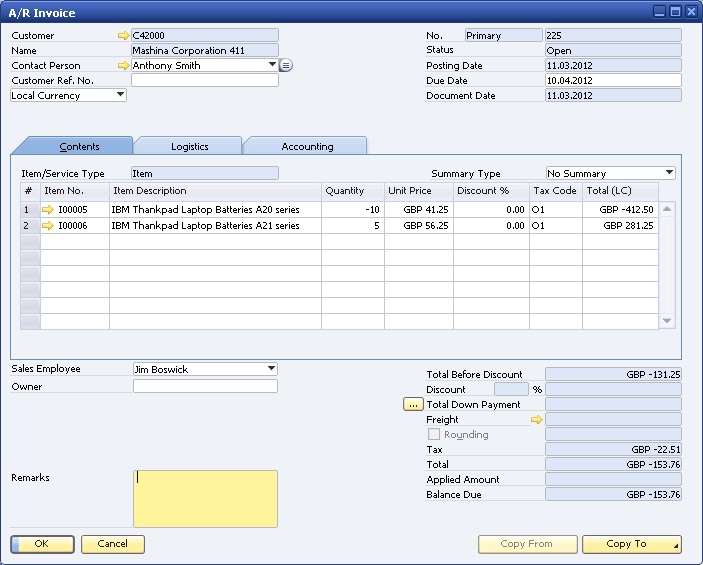Screen dimensions: 703x565
Task: Click into the Customer Ref. No. field
Action: [205, 80]
